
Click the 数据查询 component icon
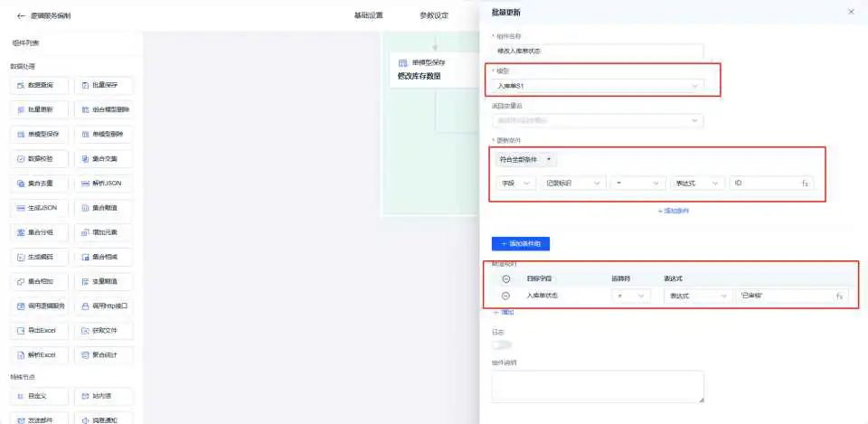[x=20, y=85]
